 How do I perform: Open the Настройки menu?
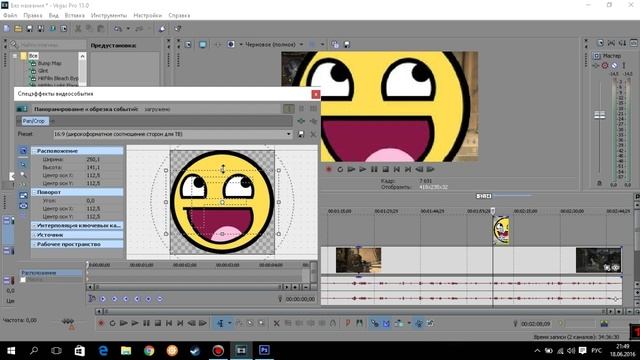click(x=147, y=16)
